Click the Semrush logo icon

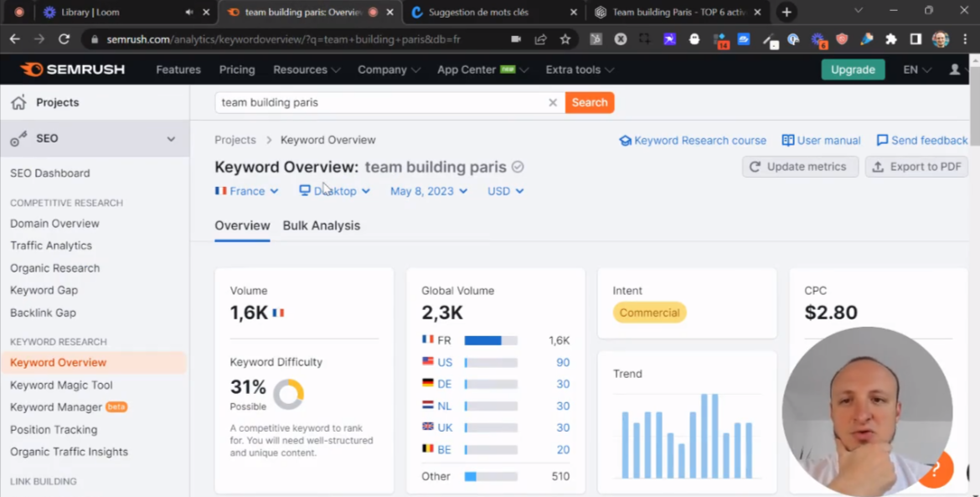tap(32, 70)
